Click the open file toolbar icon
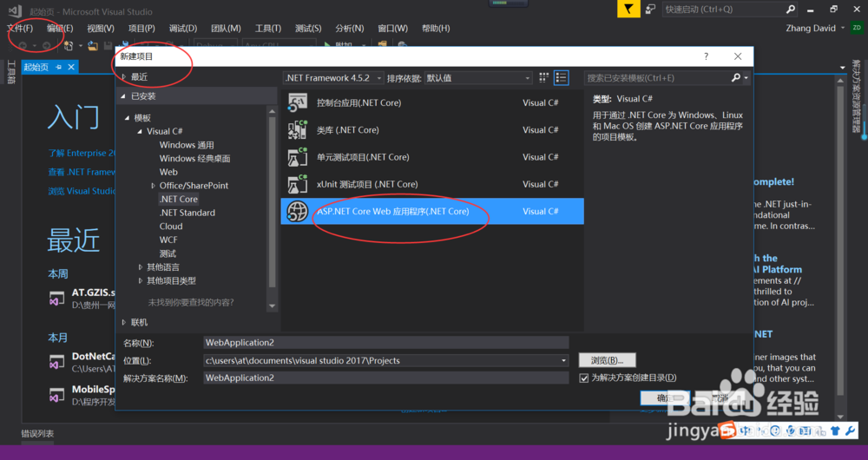This screenshot has height=460, width=868. [93, 45]
